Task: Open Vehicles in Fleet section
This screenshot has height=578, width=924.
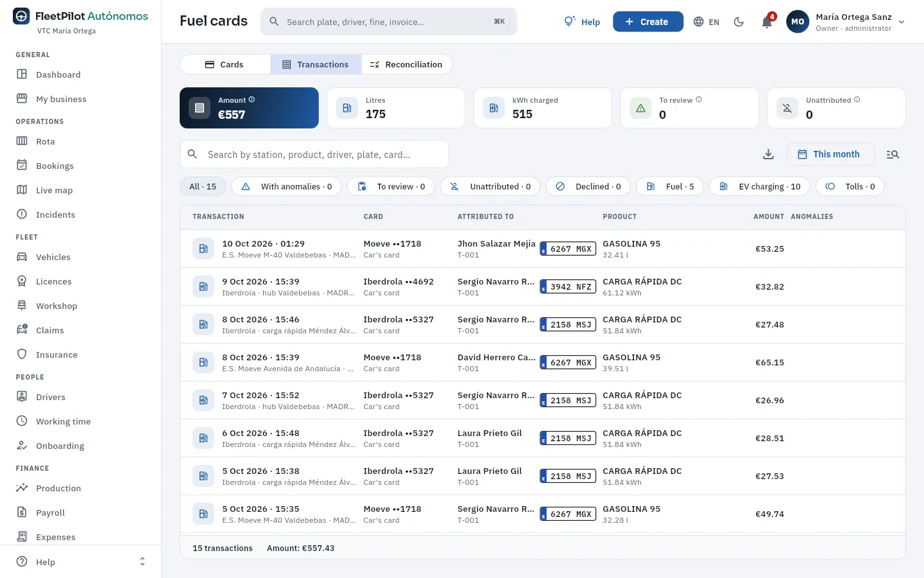Action: tap(80, 257)
